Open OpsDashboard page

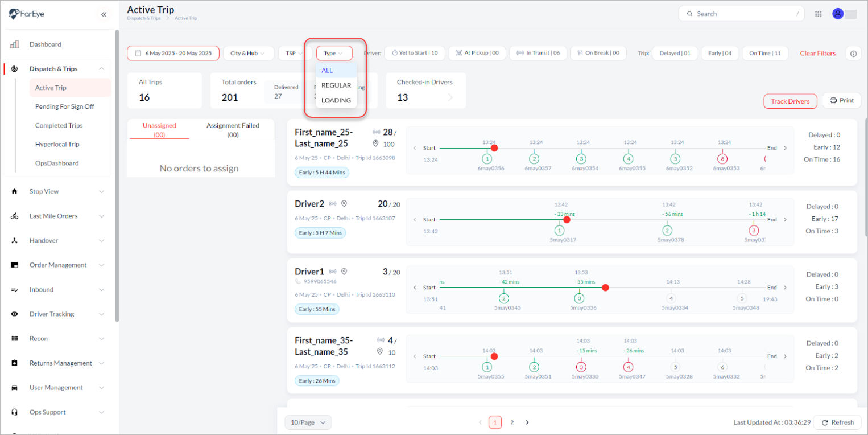57,163
